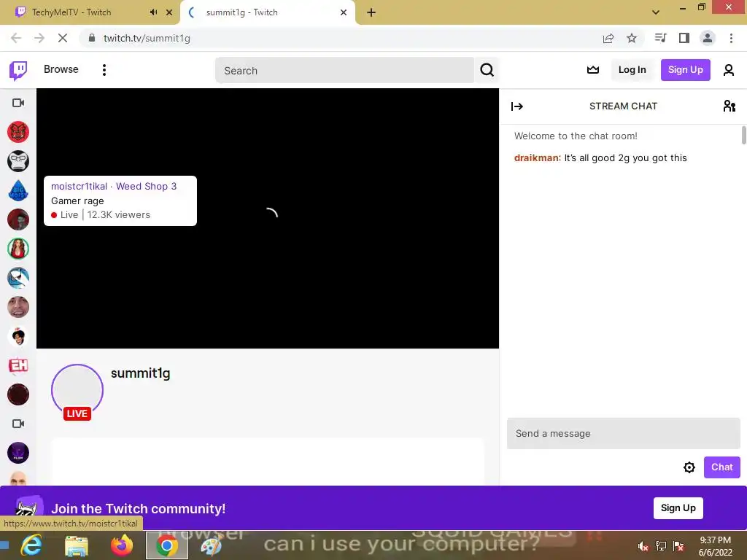View site information lock icon
This screenshot has height=560, width=747.
[x=92, y=38]
